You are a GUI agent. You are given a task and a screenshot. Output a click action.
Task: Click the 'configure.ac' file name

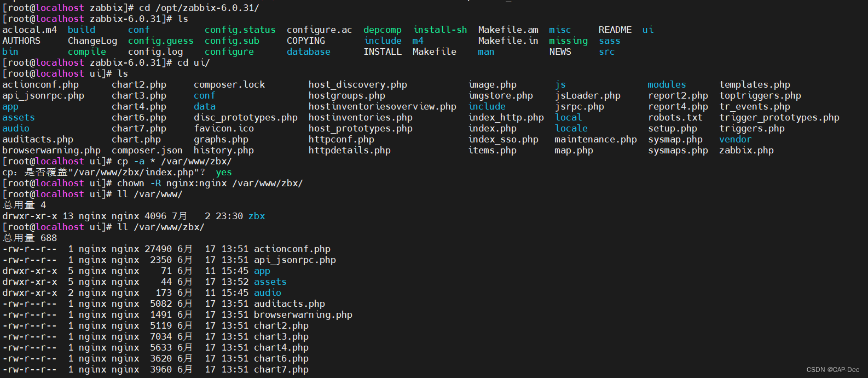tap(320, 30)
